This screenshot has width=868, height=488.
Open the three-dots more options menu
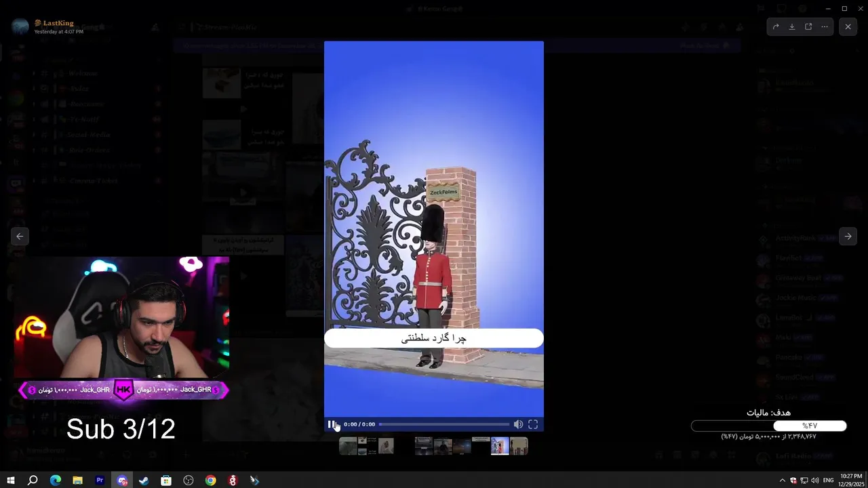pyautogui.click(x=825, y=26)
